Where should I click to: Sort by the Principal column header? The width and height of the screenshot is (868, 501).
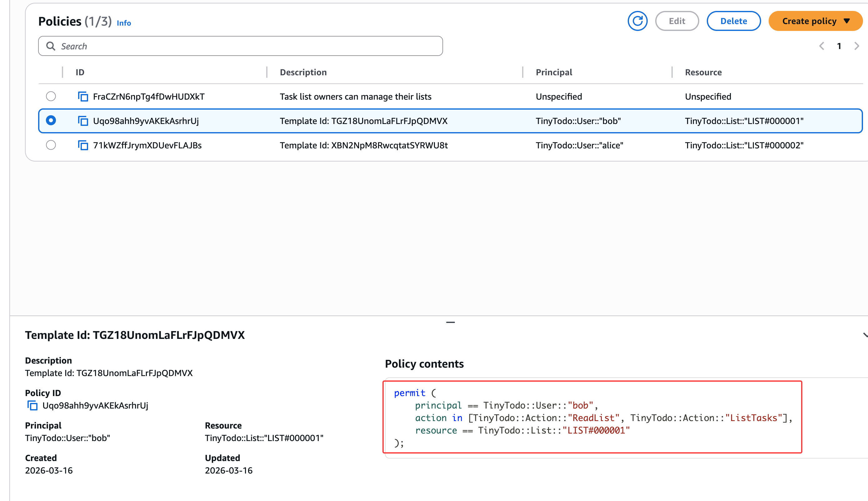pyautogui.click(x=553, y=72)
